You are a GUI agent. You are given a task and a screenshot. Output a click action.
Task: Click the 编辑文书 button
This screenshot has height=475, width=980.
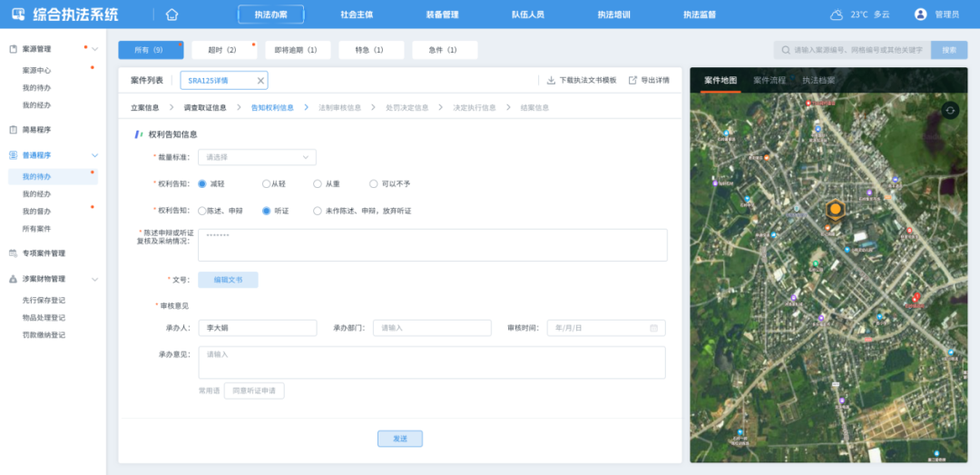coord(228,280)
